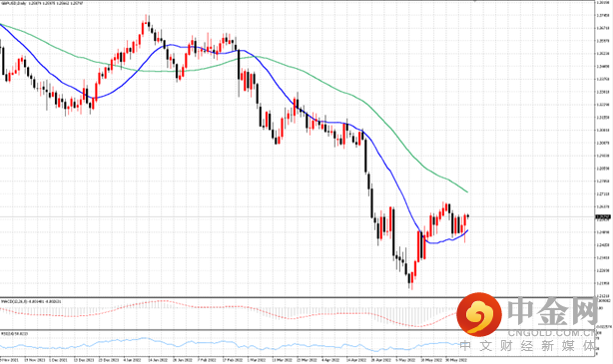Select the MACD indicator label
Viewport: 613px width, 364px height.
[x=31, y=301]
